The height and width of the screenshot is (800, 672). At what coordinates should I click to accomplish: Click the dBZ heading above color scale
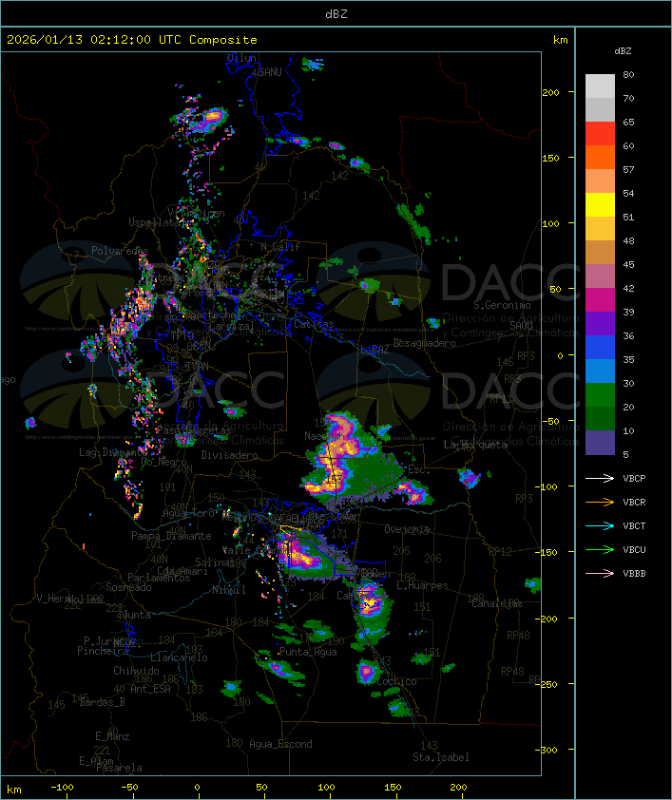tap(623, 51)
